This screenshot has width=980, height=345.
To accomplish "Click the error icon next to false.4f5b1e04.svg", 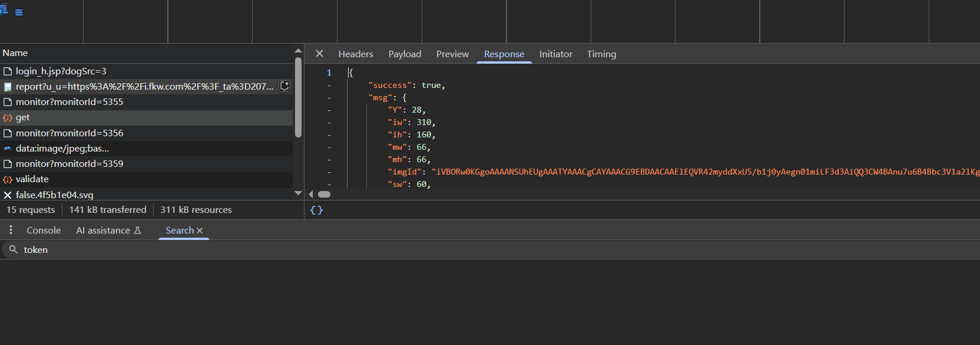I will [x=8, y=195].
